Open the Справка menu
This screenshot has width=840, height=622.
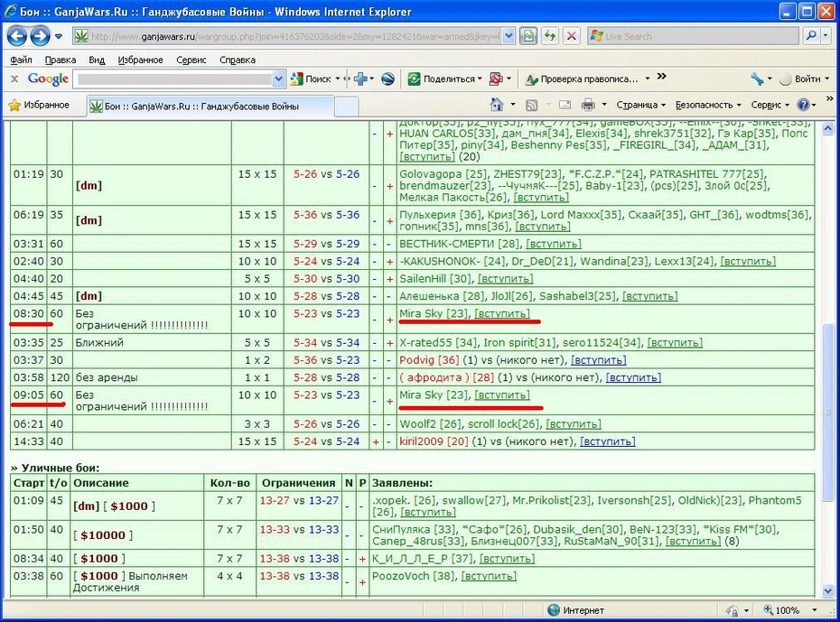click(x=238, y=60)
